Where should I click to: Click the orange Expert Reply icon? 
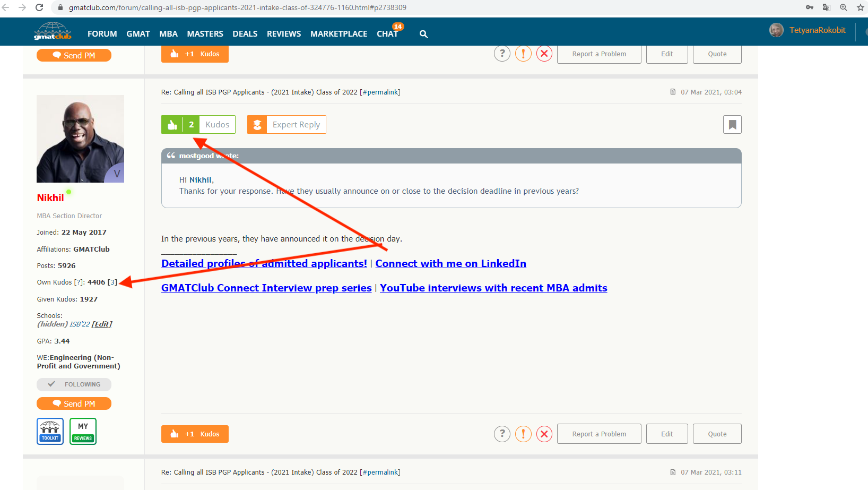(x=257, y=125)
